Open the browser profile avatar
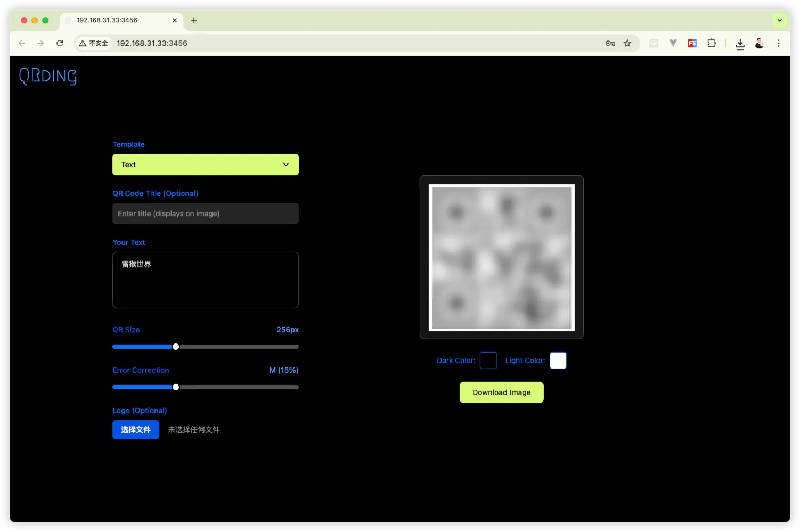The image size is (800, 532). (x=760, y=43)
